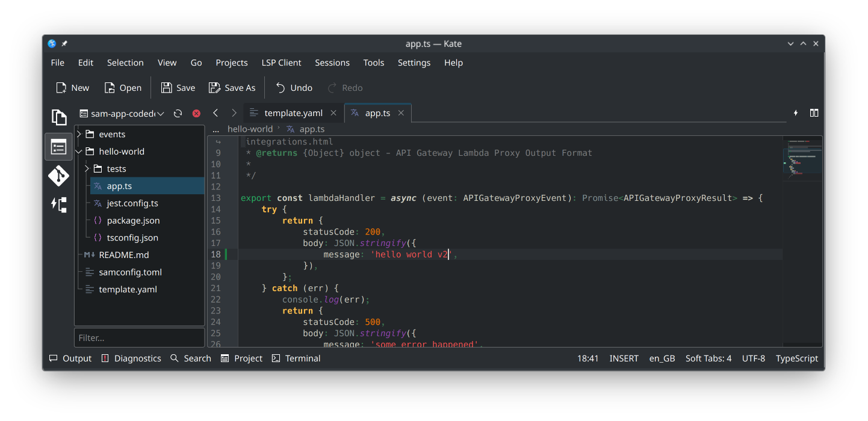Toggle the Search bottom panel
This screenshot has height=421, width=868.
tap(190, 358)
